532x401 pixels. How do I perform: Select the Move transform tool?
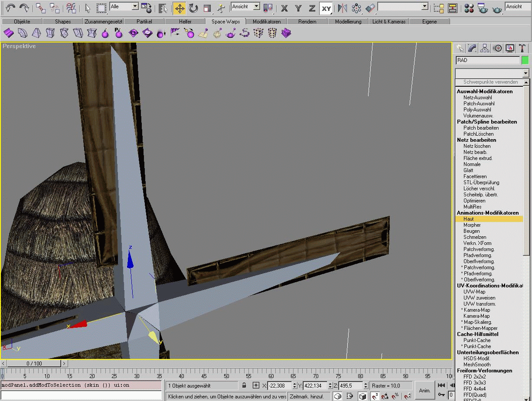tap(179, 8)
